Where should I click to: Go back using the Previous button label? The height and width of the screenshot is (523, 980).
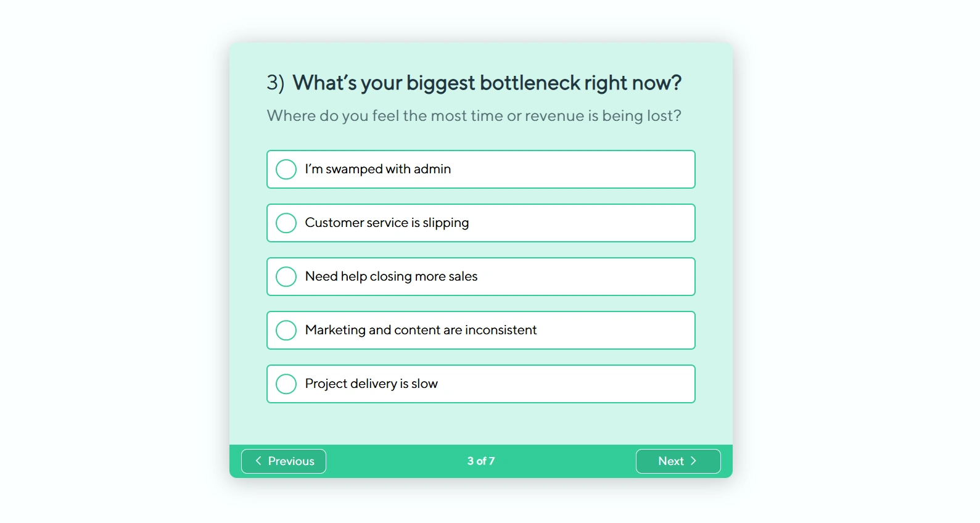coord(291,461)
